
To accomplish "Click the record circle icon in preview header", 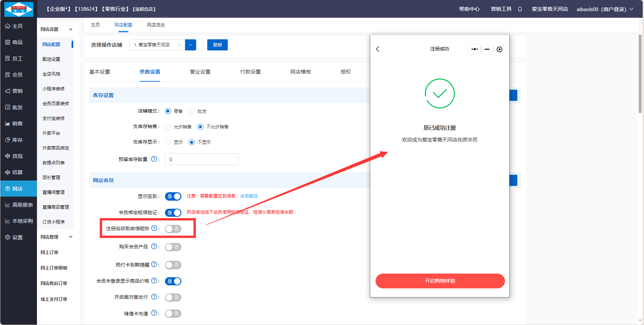I will (x=500, y=49).
